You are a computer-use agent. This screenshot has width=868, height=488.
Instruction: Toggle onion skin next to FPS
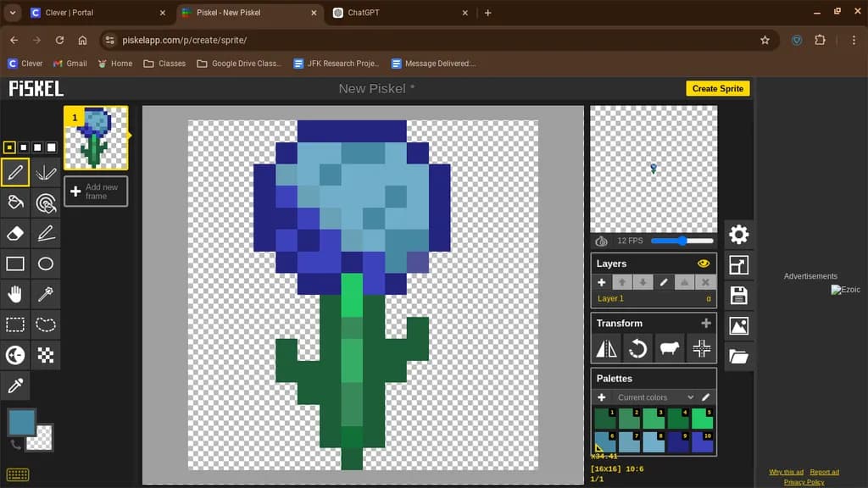602,241
